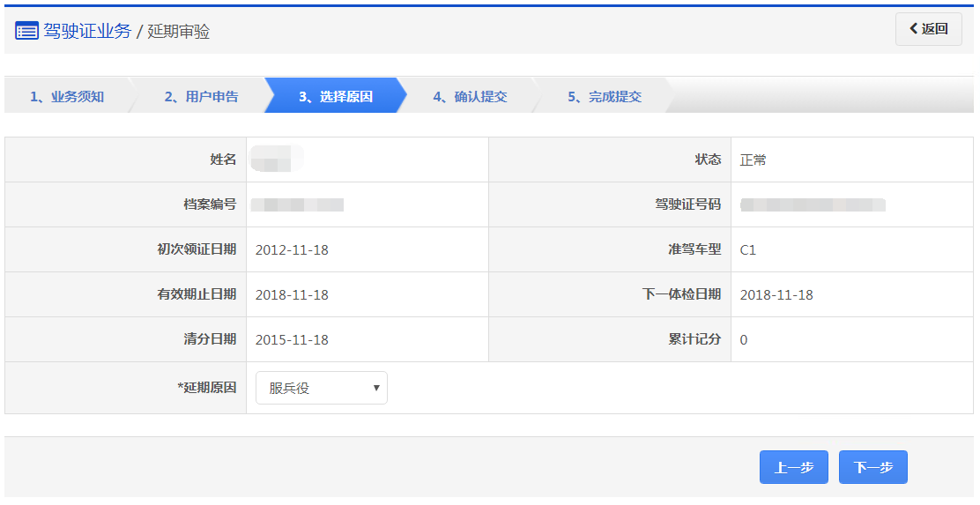The width and height of the screenshot is (980, 505).
Task: Open step 5、完成提交
Action: point(604,96)
